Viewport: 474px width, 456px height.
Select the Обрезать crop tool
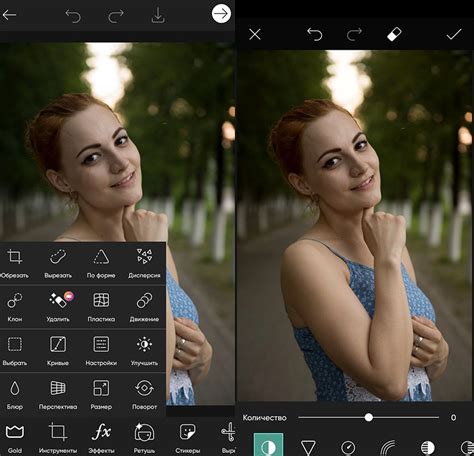(14, 263)
